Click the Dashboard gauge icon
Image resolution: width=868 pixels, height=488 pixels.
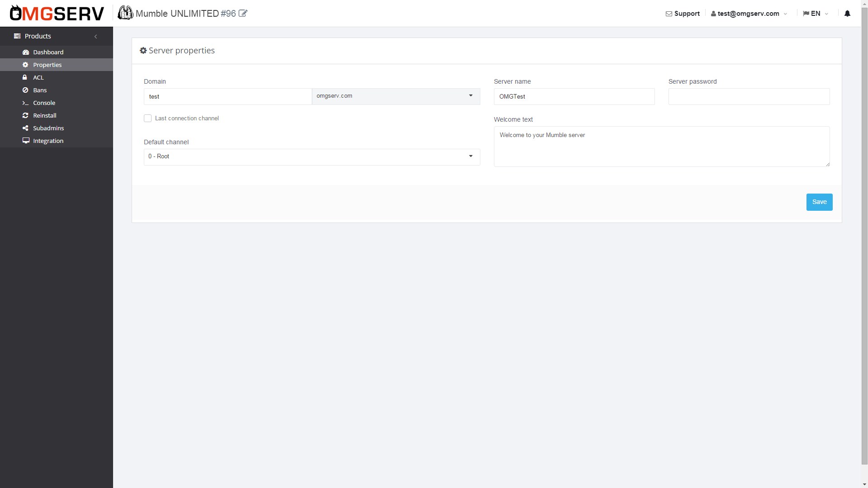[26, 52]
